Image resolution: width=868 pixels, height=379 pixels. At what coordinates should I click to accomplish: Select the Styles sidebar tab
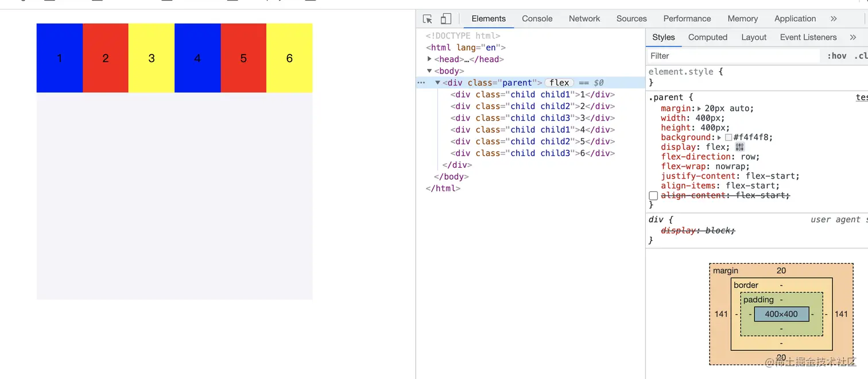point(664,37)
